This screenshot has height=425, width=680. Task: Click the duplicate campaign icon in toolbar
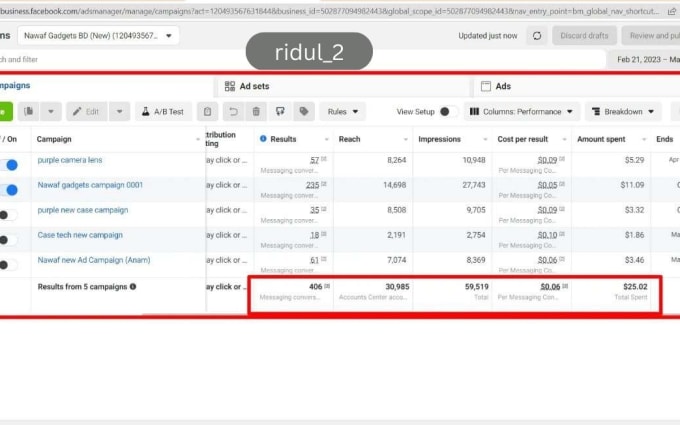(29, 111)
